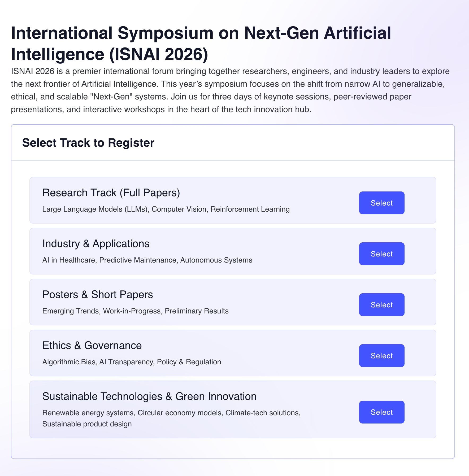Click the 'Predictive Maintenance' topic text

[x=138, y=260]
